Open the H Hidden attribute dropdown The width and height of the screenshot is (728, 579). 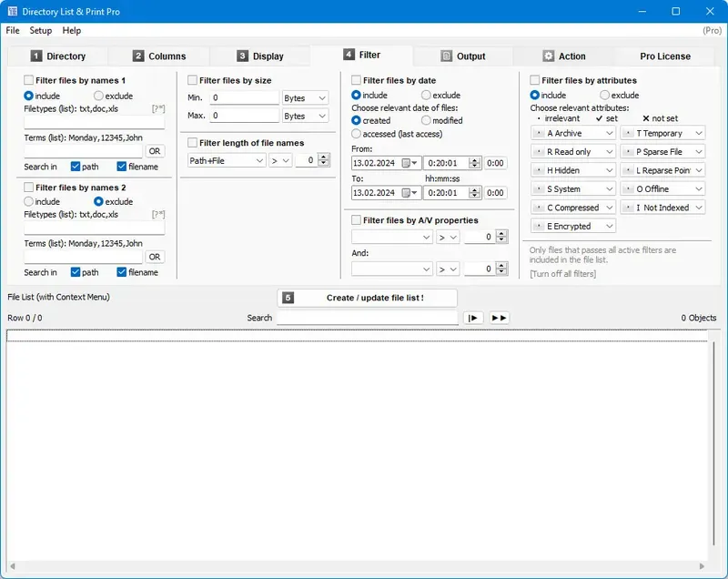click(x=573, y=170)
